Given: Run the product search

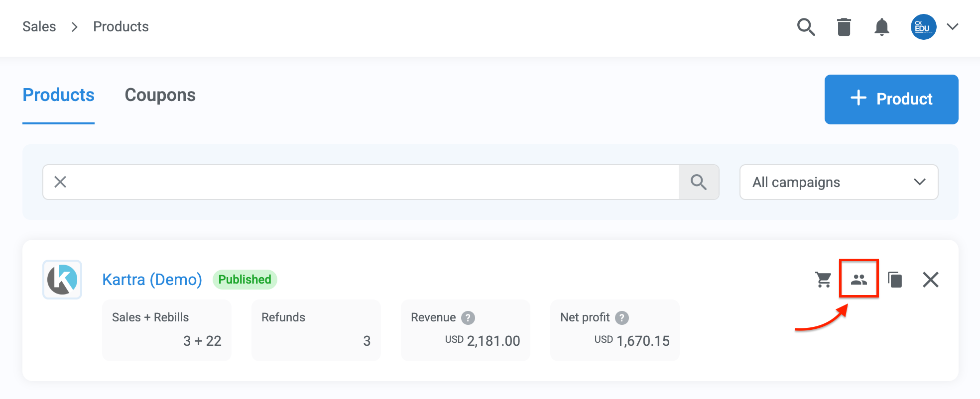Looking at the screenshot, I should click(x=699, y=182).
